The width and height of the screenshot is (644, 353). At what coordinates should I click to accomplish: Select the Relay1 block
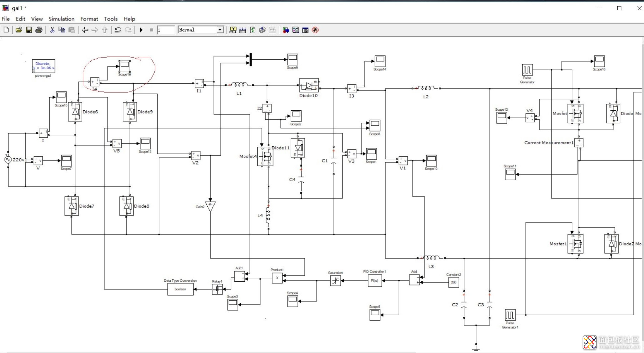[x=217, y=289]
